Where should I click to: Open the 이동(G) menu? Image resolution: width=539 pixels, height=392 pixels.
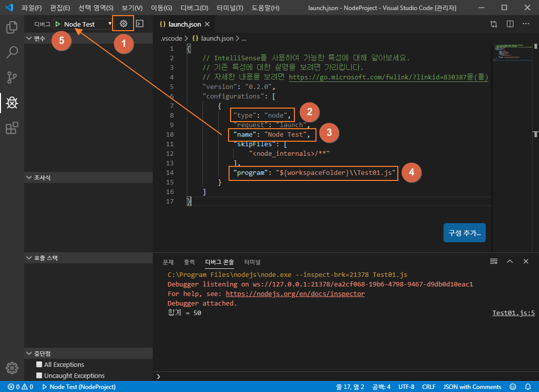162,8
